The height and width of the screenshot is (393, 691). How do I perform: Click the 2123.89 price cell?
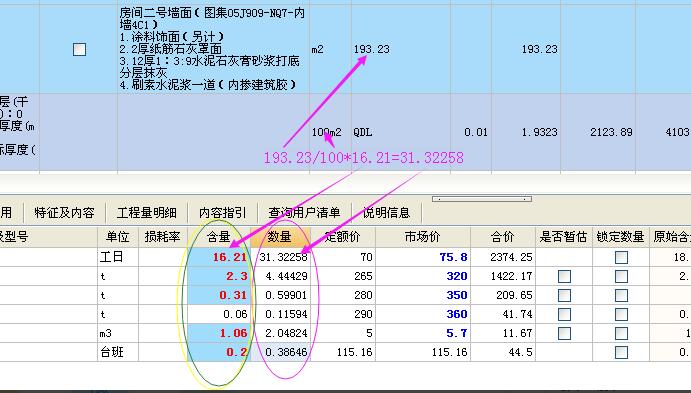pos(598,132)
